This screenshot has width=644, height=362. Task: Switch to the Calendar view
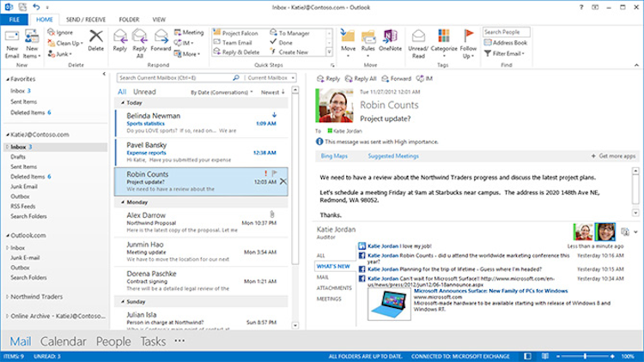pyautogui.click(x=64, y=341)
